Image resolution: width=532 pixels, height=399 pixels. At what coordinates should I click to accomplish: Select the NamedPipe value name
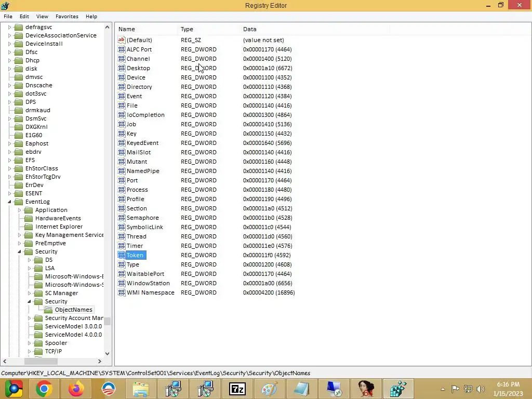(x=143, y=171)
